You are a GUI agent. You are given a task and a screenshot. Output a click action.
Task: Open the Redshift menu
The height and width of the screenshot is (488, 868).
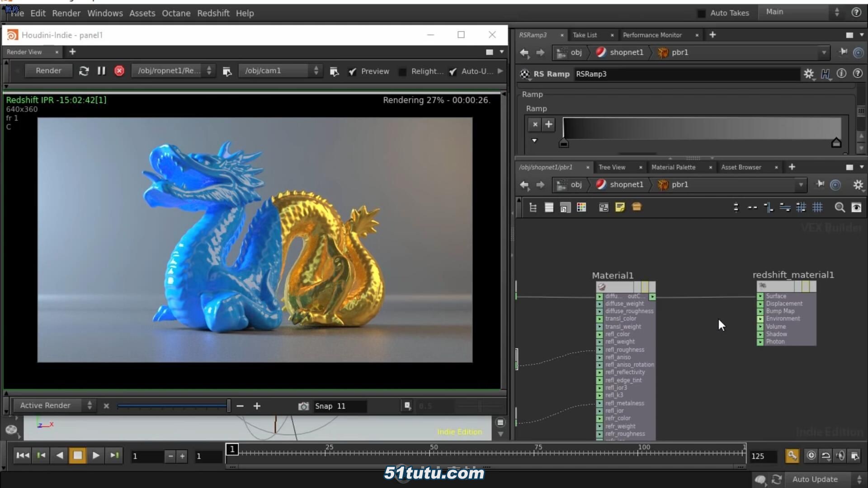pos(213,14)
